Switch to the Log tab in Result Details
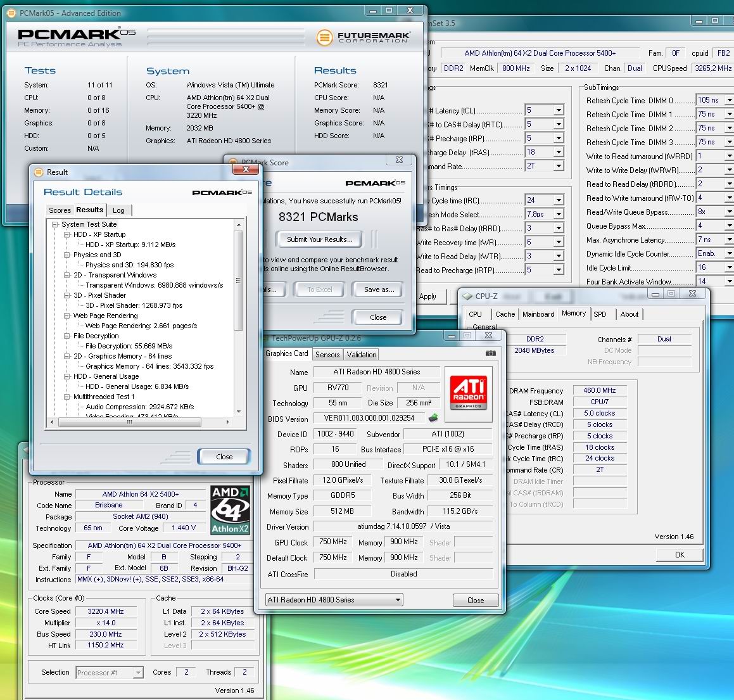This screenshot has height=700, width=734. click(119, 210)
